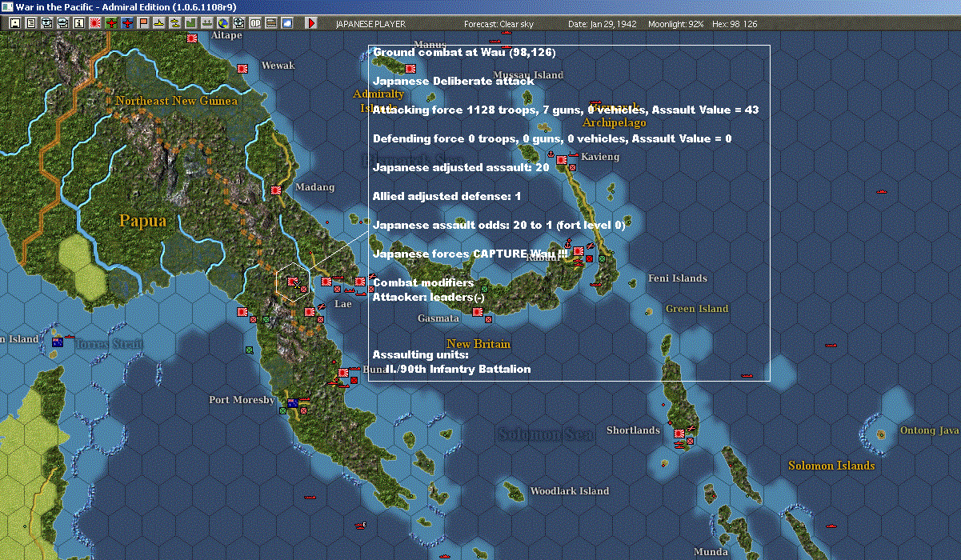Select the Australian flag at Torres Strait

coord(58,342)
